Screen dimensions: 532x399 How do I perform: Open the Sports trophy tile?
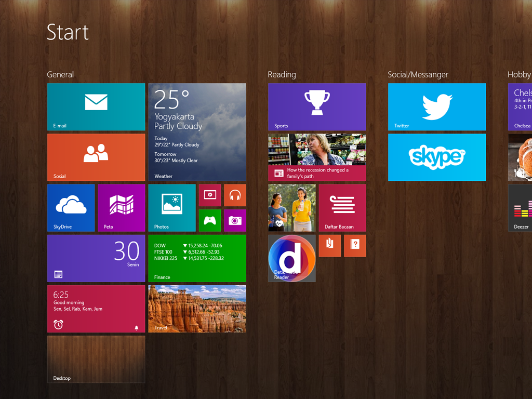click(317, 107)
